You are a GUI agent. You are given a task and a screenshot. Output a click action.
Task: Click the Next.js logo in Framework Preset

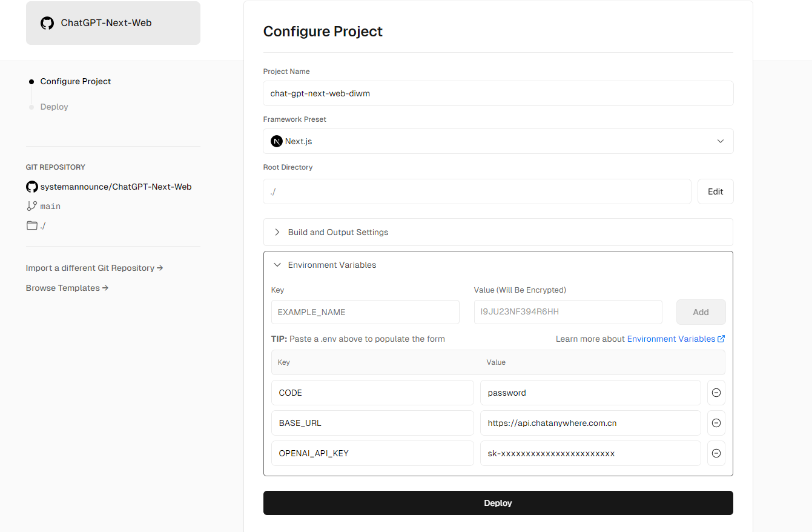point(276,141)
